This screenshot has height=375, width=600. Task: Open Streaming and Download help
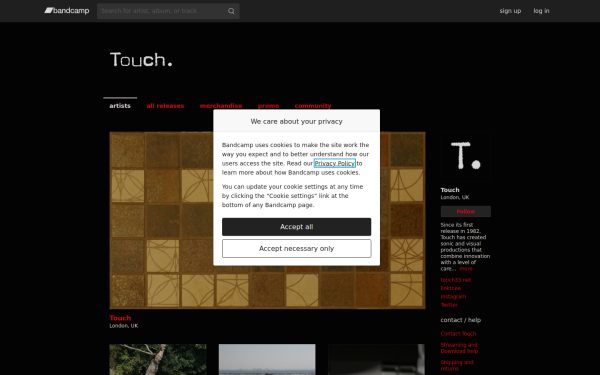459,348
